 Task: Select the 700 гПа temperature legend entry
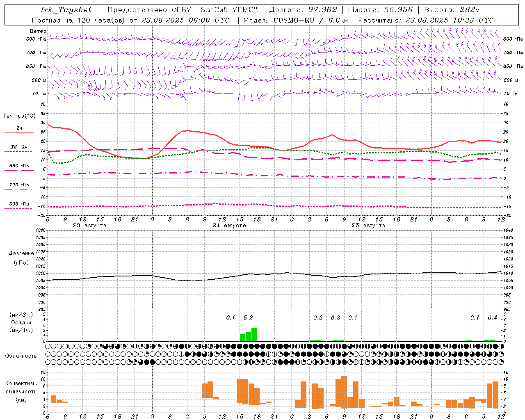[19, 185]
